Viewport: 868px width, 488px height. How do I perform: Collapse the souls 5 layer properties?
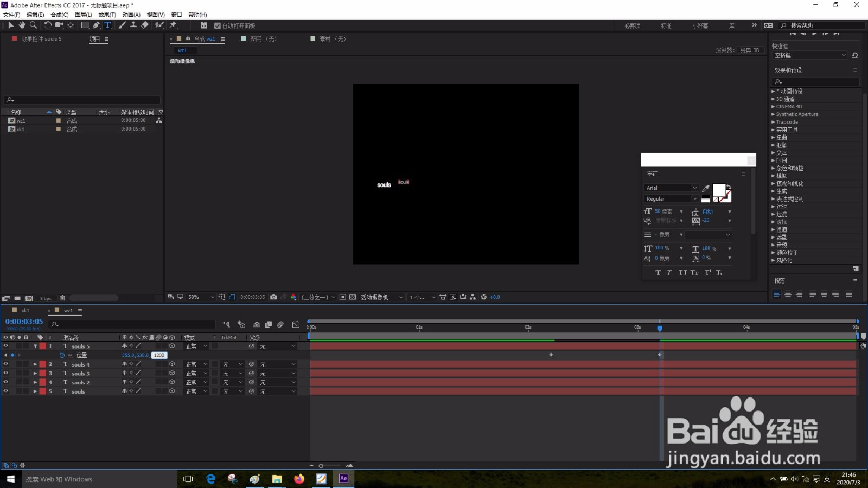pos(35,346)
